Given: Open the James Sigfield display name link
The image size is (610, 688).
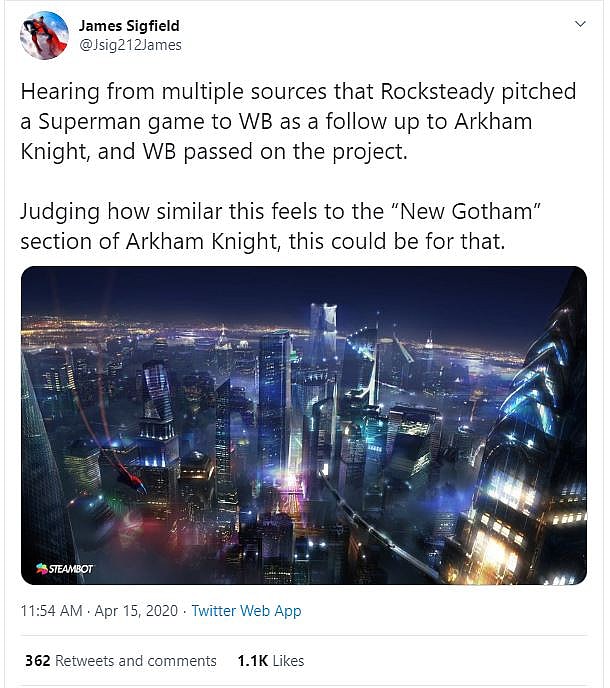Looking at the screenshot, I should 129,26.
